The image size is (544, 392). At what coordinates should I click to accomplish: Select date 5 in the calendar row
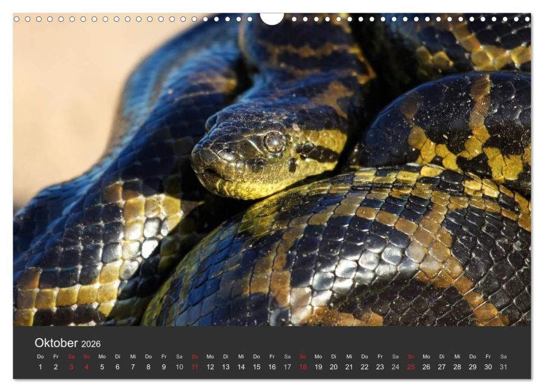pos(102,367)
